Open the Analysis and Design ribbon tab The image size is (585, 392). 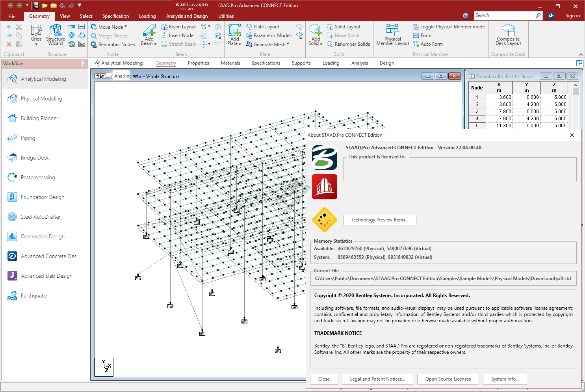click(187, 16)
